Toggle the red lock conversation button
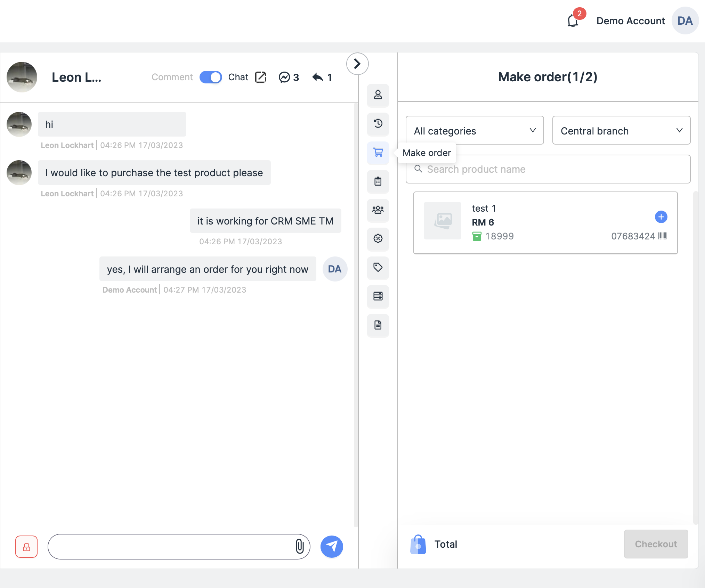This screenshot has width=705, height=588. click(26, 546)
